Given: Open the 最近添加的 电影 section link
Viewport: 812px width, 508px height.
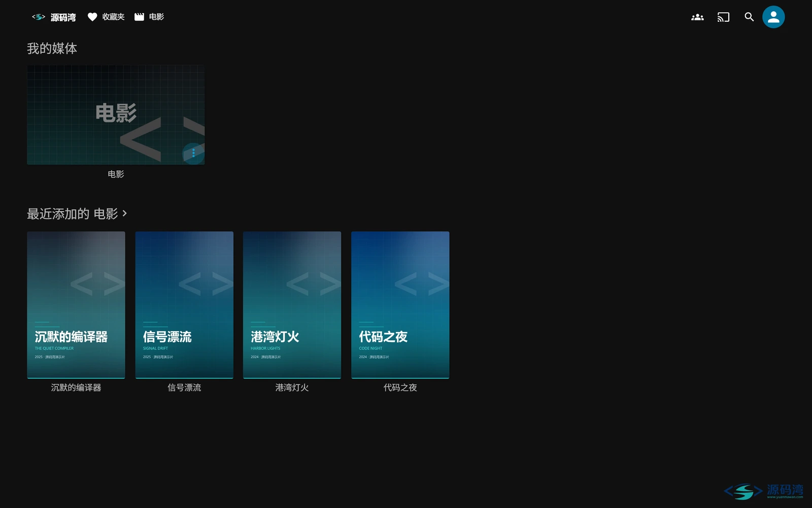Looking at the screenshot, I should pyautogui.click(x=77, y=214).
